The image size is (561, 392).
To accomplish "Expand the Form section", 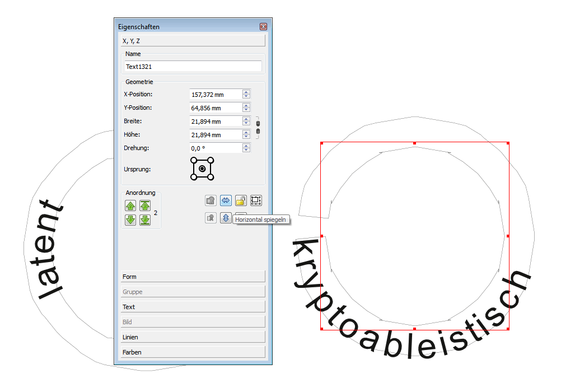I will coord(193,277).
